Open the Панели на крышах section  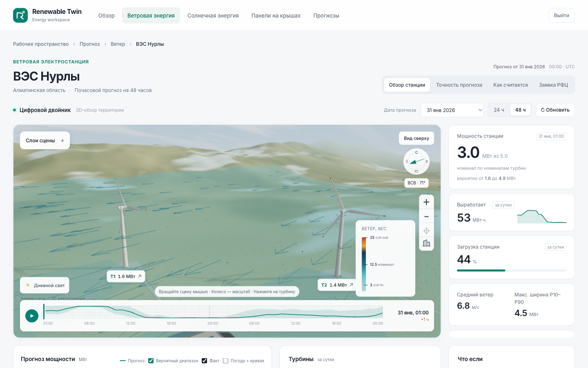click(x=276, y=16)
